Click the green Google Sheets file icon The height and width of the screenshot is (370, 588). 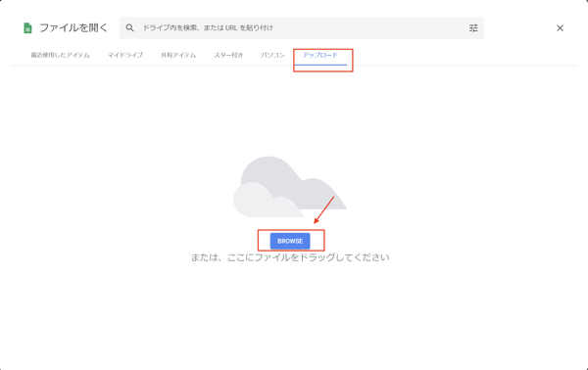click(27, 28)
